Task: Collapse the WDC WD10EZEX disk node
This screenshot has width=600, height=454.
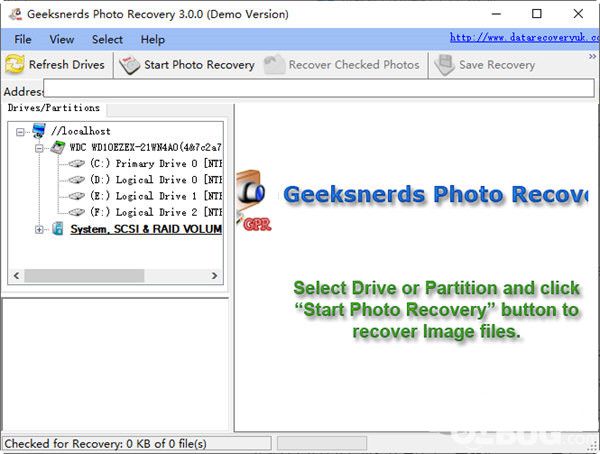Action: [x=39, y=148]
